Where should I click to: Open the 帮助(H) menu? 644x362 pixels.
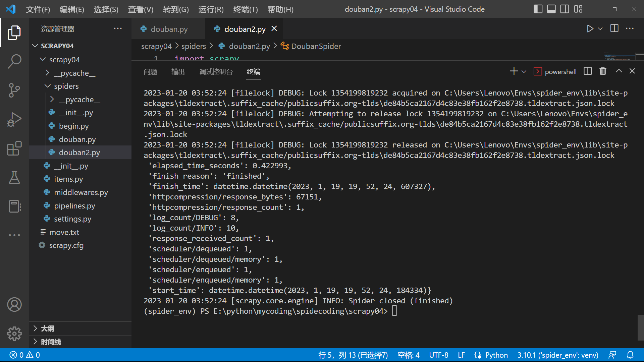point(280,9)
